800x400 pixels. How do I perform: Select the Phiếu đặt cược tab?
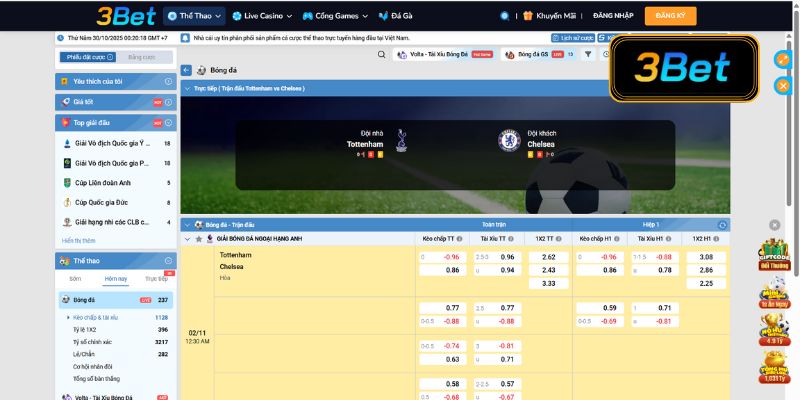point(88,57)
